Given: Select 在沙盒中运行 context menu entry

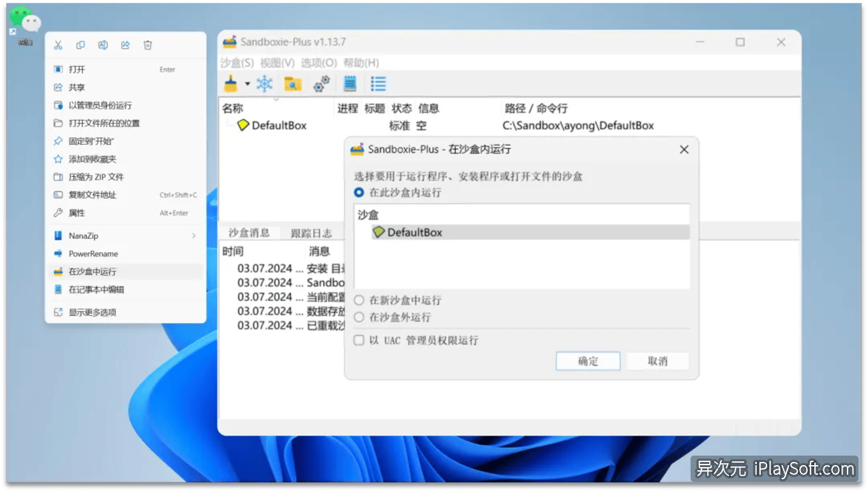Looking at the screenshot, I should [125, 271].
